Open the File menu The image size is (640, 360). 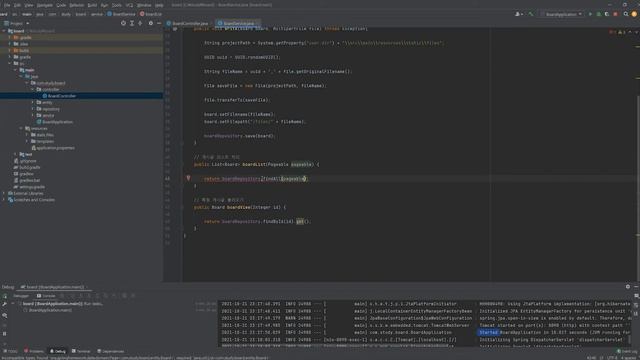(x=7, y=5)
